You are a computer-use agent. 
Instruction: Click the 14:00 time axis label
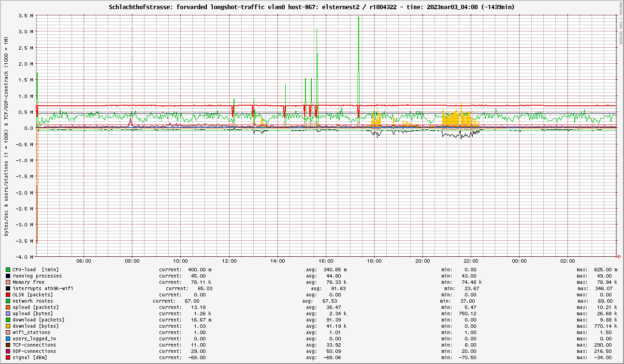coord(277,261)
